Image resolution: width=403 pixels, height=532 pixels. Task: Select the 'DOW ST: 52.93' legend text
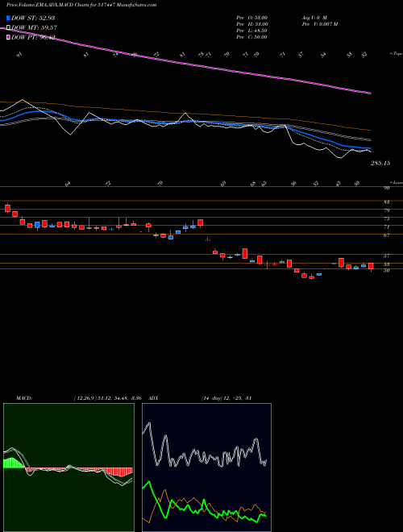tap(33, 18)
